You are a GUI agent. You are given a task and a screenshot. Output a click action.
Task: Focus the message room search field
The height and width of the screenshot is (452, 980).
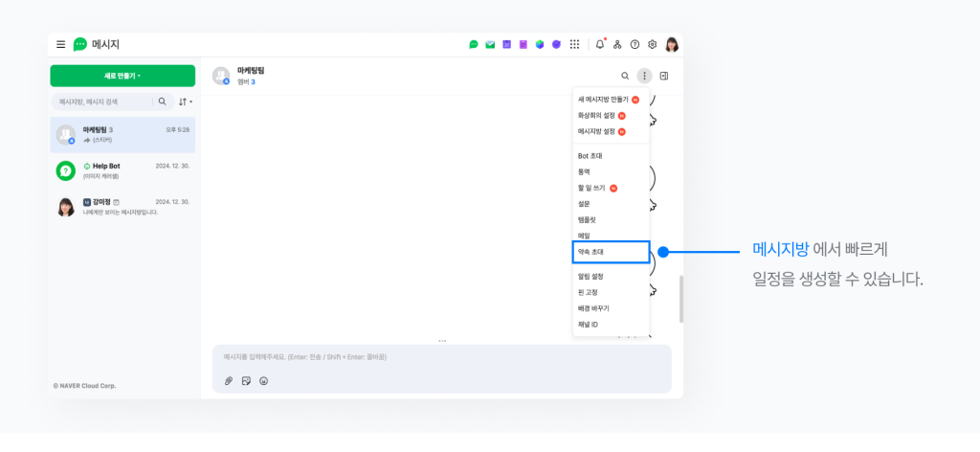[101, 102]
